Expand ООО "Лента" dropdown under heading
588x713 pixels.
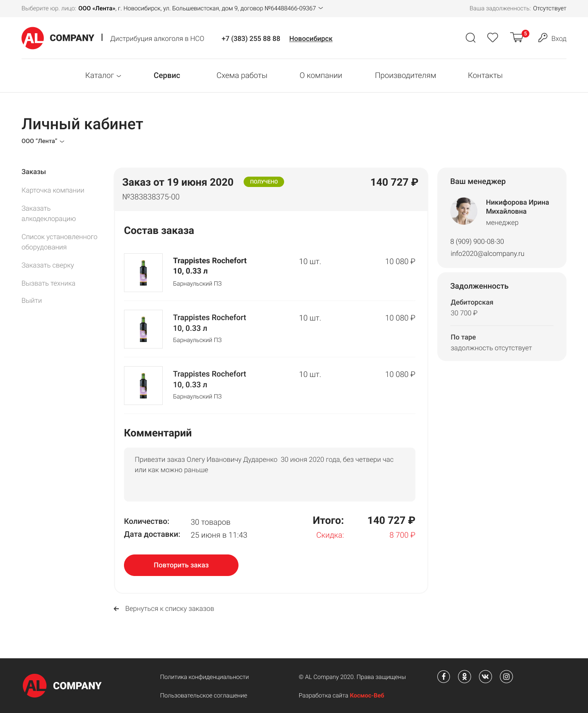coord(43,141)
